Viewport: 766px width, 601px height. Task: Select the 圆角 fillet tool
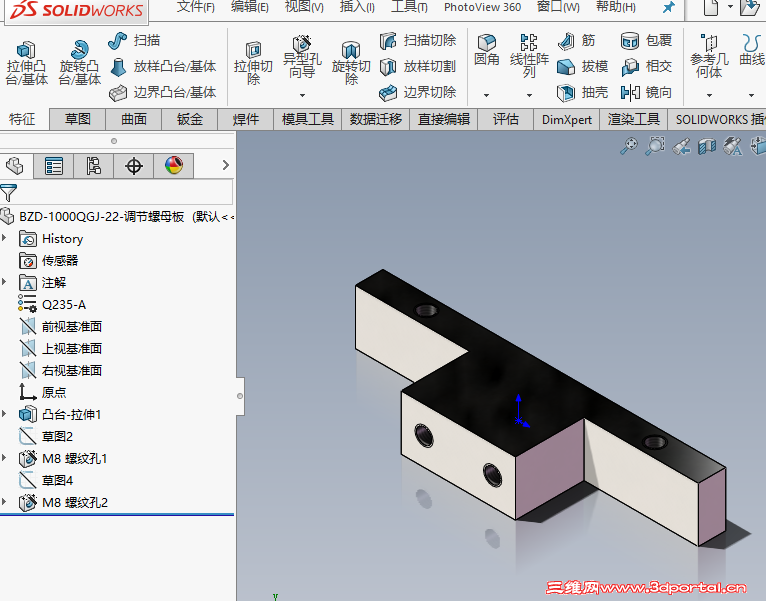coord(487,50)
